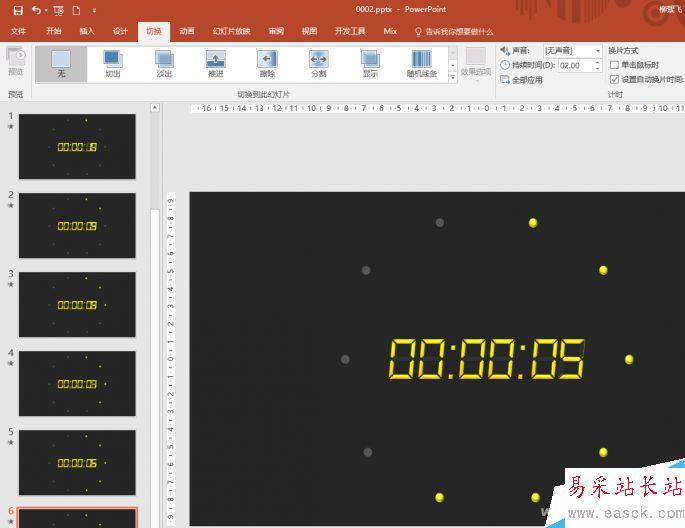
Task: Expand the full transitions gallery
Action: [453, 77]
